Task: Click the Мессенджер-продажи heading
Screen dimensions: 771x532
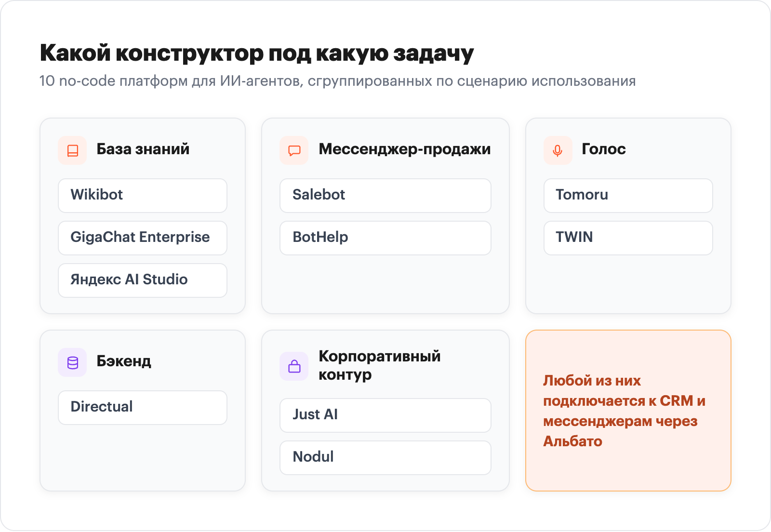Action: pos(405,149)
